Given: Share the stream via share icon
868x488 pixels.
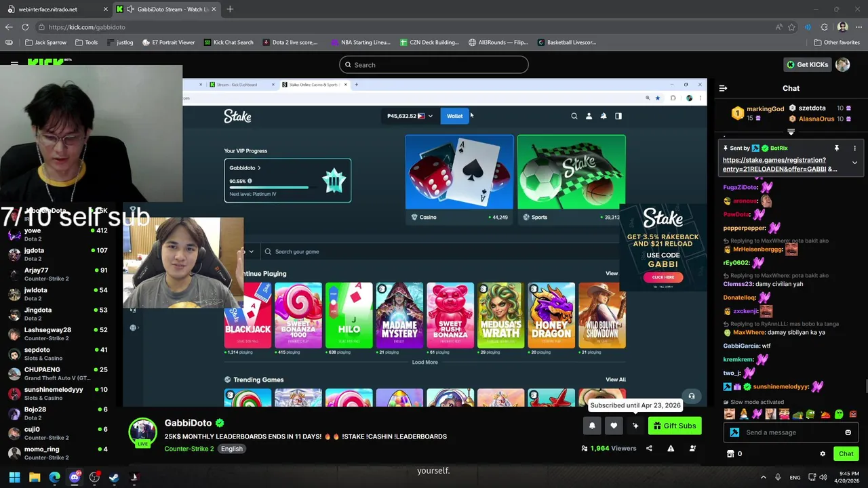Looking at the screenshot, I should (649, 448).
